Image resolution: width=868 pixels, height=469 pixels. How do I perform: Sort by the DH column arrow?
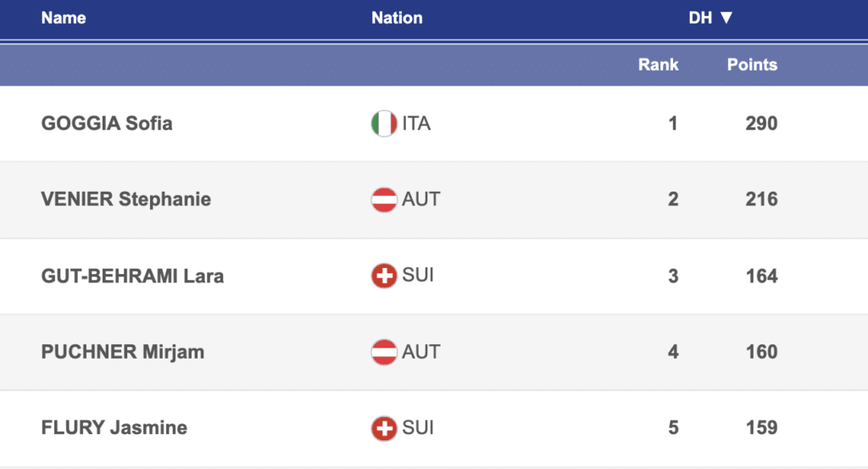725,18
